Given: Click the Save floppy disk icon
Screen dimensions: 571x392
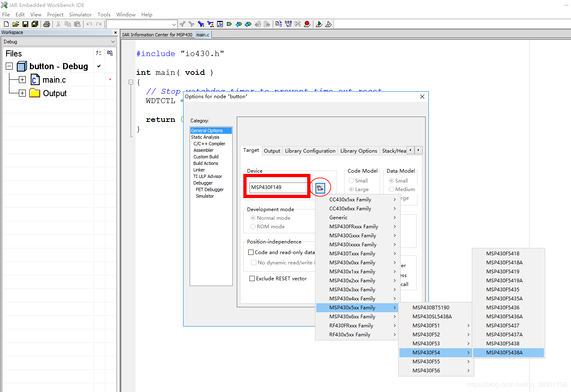Looking at the screenshot, I should (25, 24).
